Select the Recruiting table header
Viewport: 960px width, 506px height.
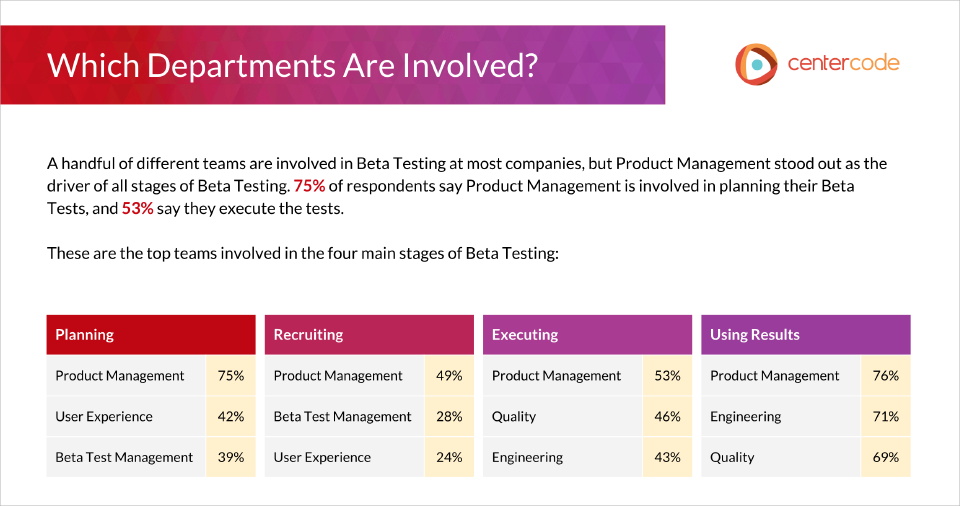coord(368,335)
